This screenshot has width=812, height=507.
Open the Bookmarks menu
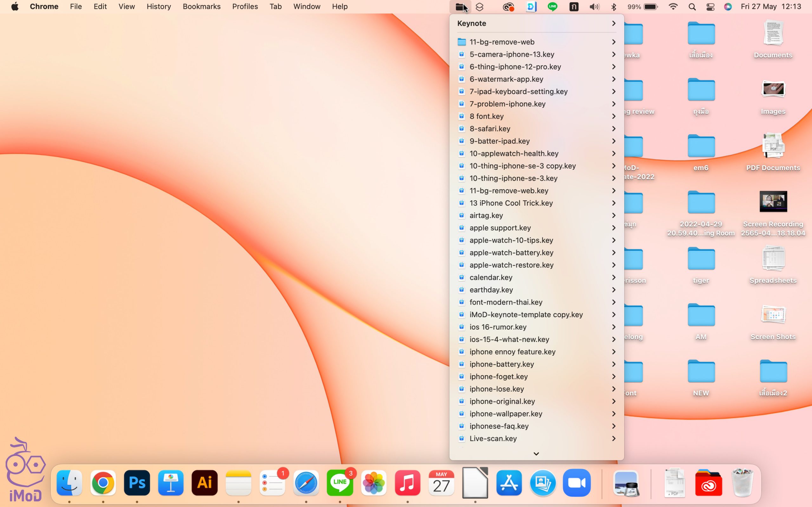[x=201, y=7]
